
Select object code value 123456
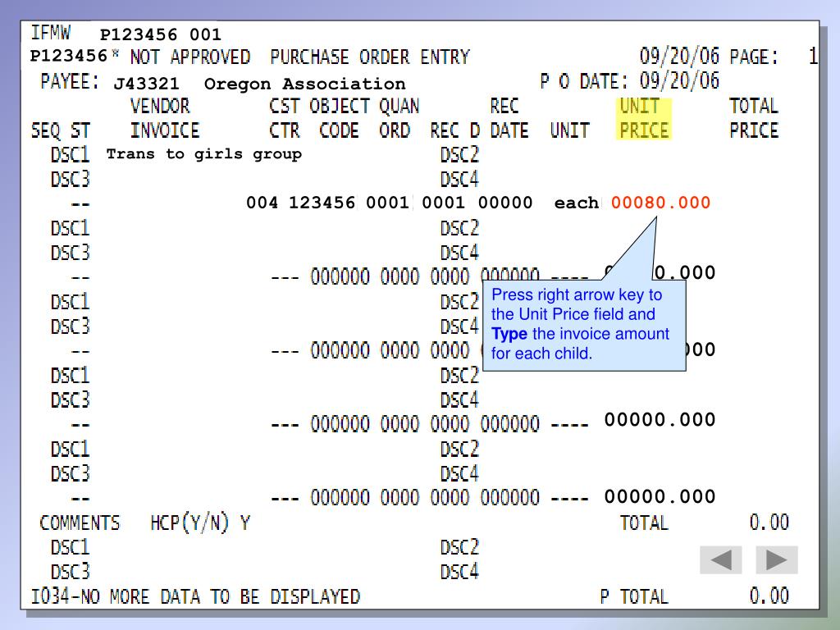(322, 203)
